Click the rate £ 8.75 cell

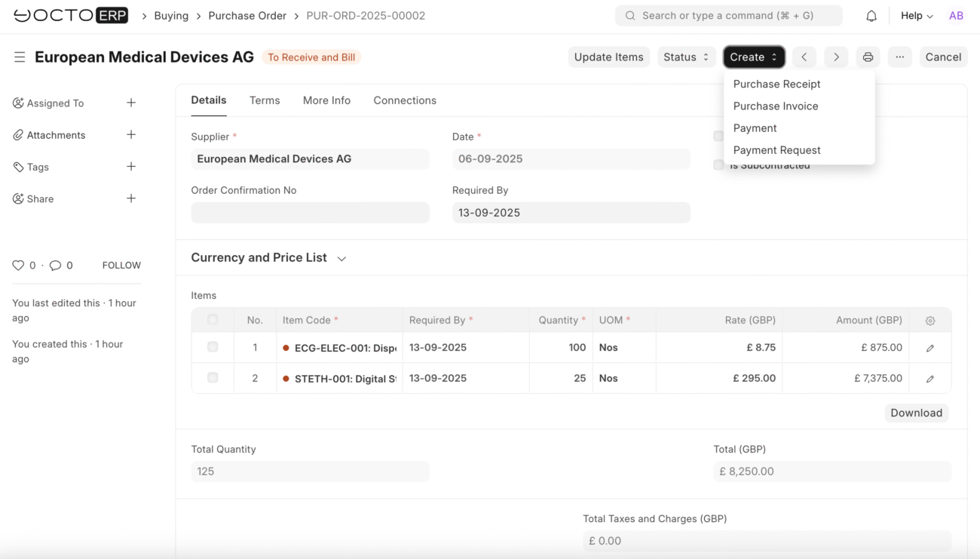pos(719,348)
